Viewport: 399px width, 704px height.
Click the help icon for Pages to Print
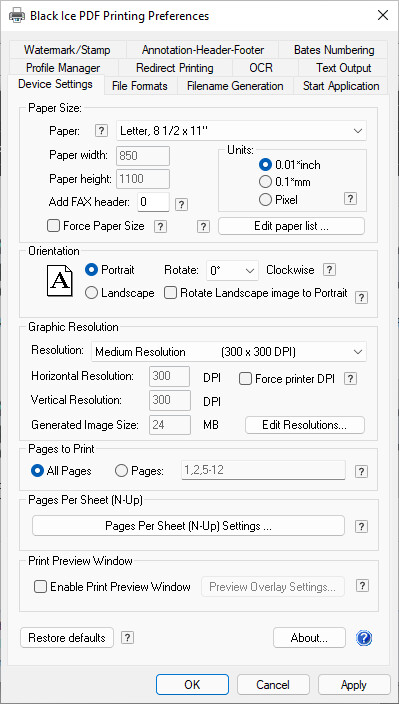pyautogui.click(x=361, y=471)
